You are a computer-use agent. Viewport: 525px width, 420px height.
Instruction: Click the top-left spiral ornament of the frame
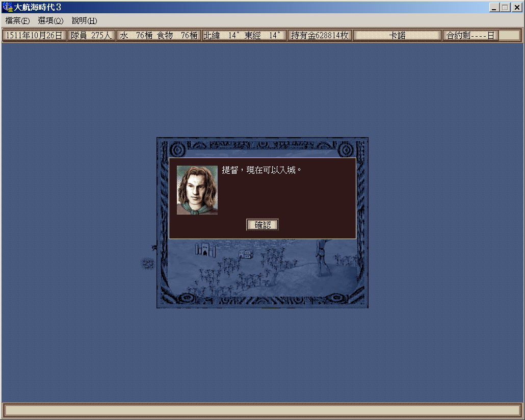pos(178,149)
